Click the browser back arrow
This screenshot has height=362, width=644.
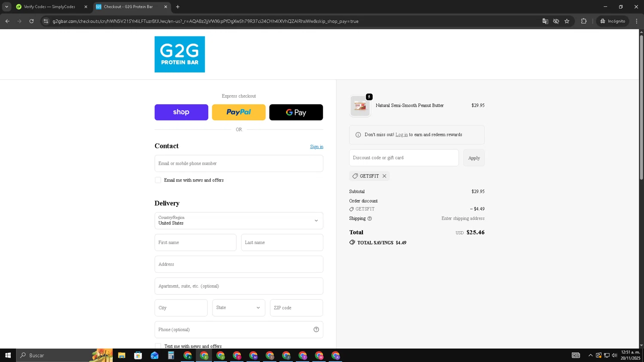coord(7,21)
